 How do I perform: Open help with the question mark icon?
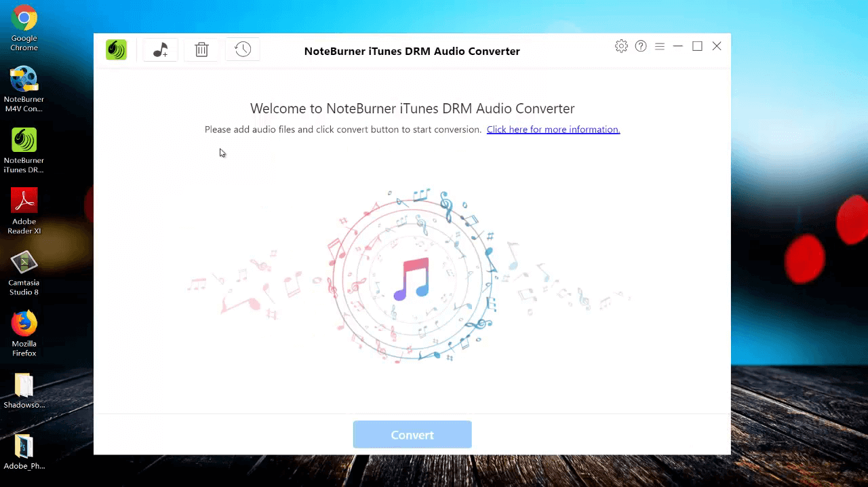(641, 46)
